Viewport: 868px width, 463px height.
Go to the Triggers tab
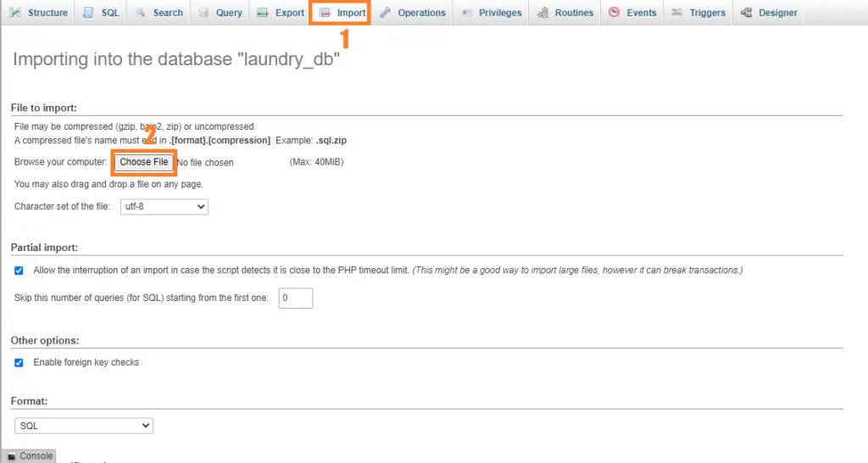(x=699, y=13)
